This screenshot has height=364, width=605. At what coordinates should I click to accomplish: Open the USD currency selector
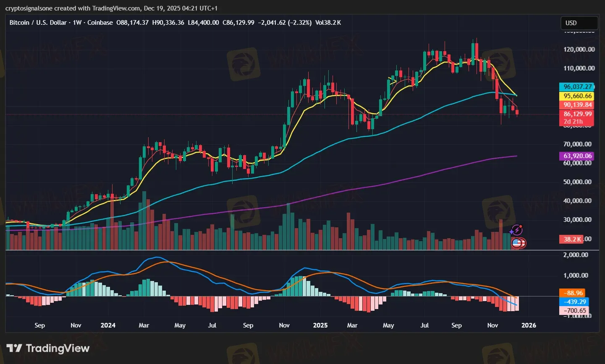pos(579,23)
